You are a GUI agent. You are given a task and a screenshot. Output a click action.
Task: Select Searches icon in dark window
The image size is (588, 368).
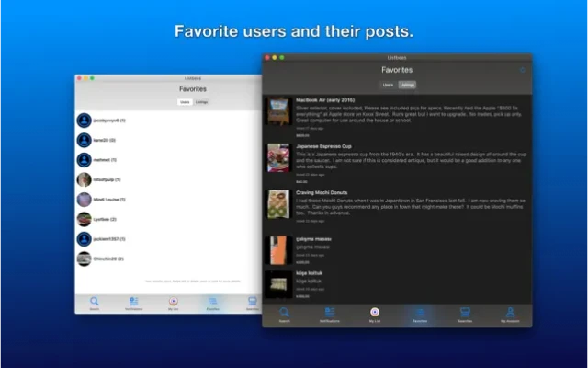click(x=465, y=314)
